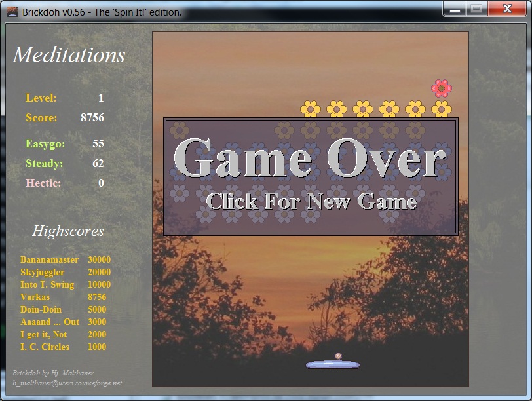Click the level value 1
The width and height of the screenshot is (532, 401).
tap(101, 98)
